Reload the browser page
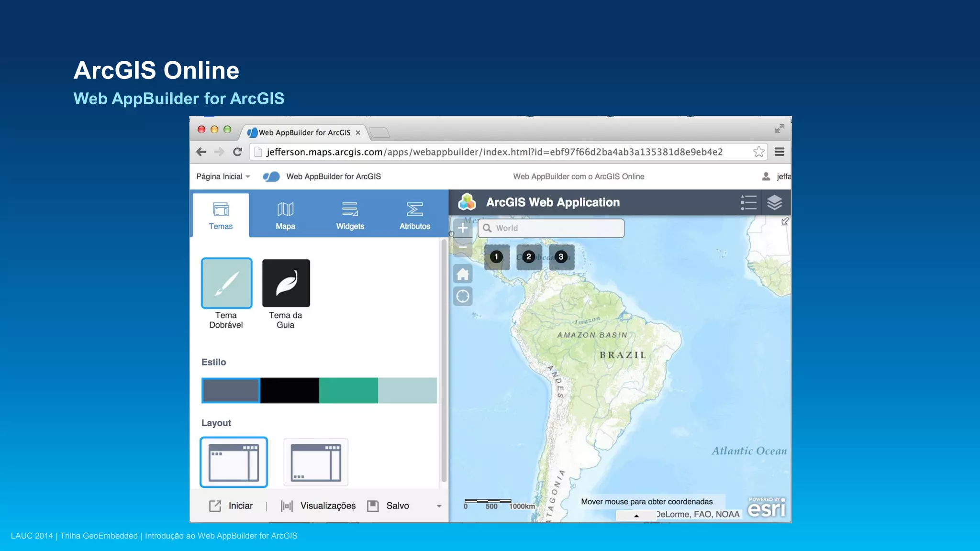This screenshot has height=551, width=980. pyautogui.click(x=237, y=152)
